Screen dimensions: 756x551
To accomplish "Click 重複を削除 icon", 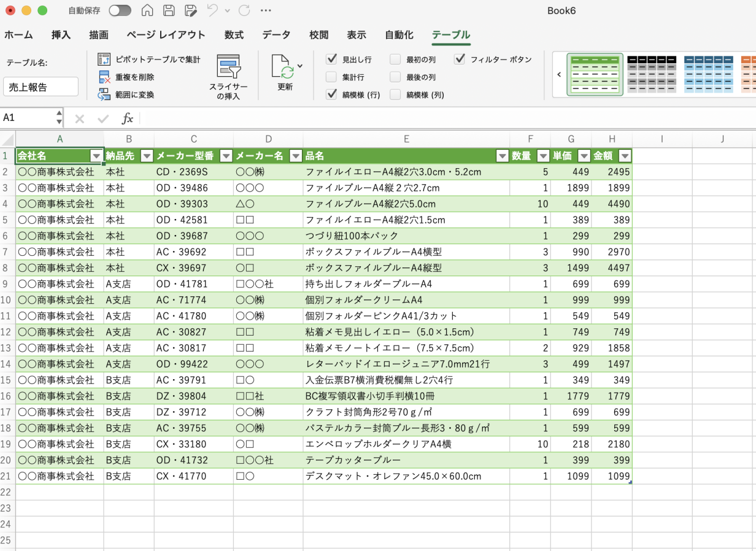I will (x=104, y=77).
